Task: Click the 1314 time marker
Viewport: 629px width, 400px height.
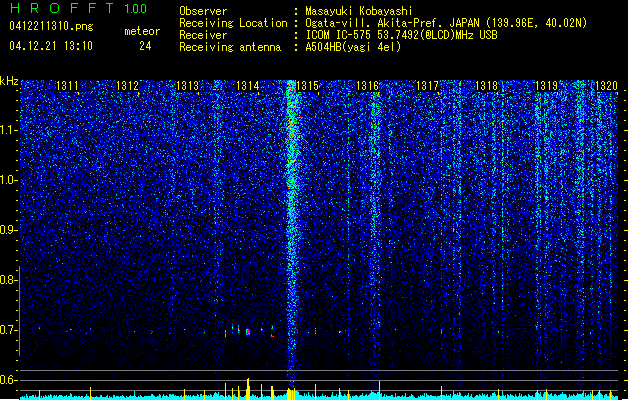Action: coord(248,86)
